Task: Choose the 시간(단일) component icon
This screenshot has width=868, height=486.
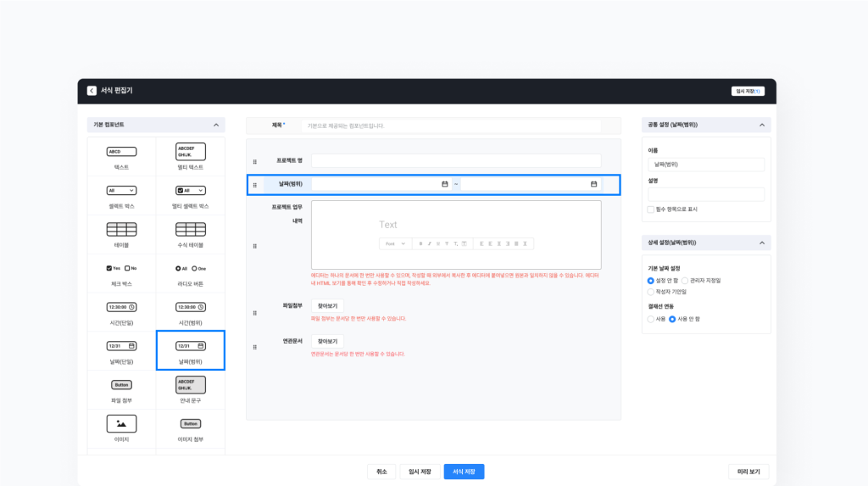Action: pyautogui.click(x=121, y=307)
